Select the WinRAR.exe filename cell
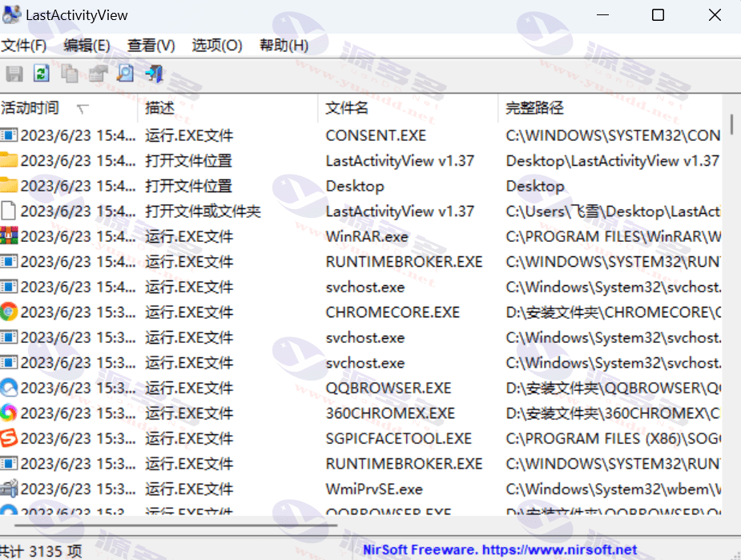 (x=367, y=236)
